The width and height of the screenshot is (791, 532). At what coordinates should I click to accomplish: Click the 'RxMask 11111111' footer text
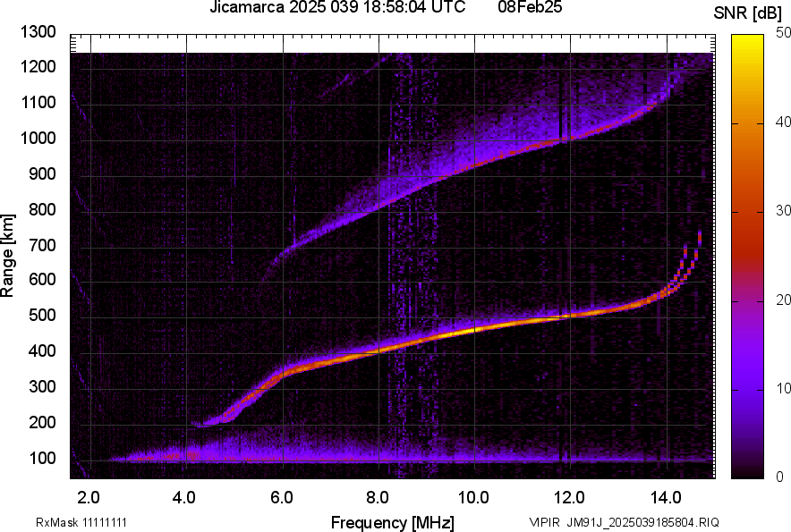81,522
